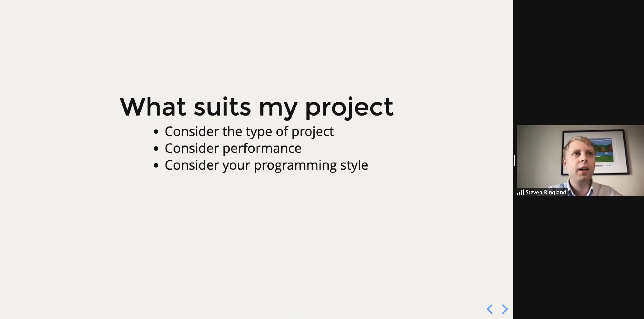The image size is (644, 319).
Task: Click the second bullet point dot
Action: pyautogui.click(x=156, y=149)
